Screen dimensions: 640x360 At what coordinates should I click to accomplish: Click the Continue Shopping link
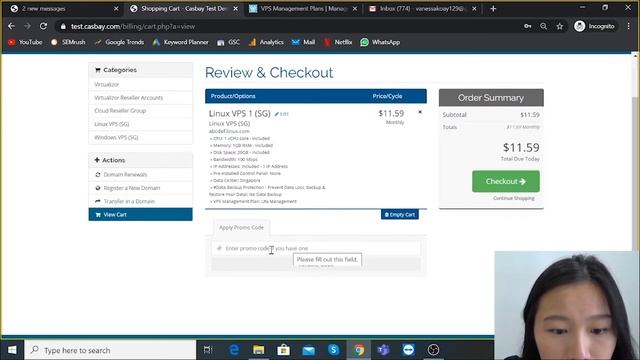(513, 198)
